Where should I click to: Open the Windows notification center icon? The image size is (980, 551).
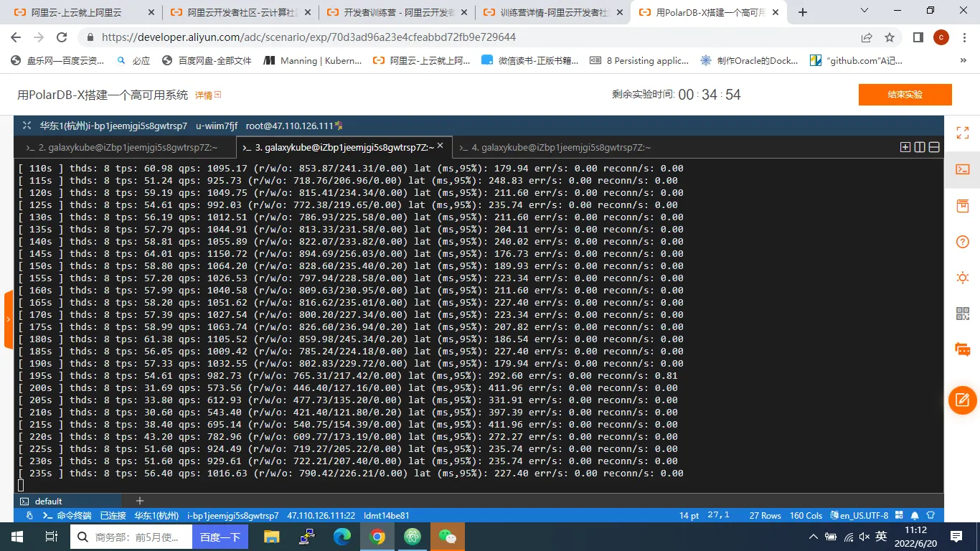point(956,537)
